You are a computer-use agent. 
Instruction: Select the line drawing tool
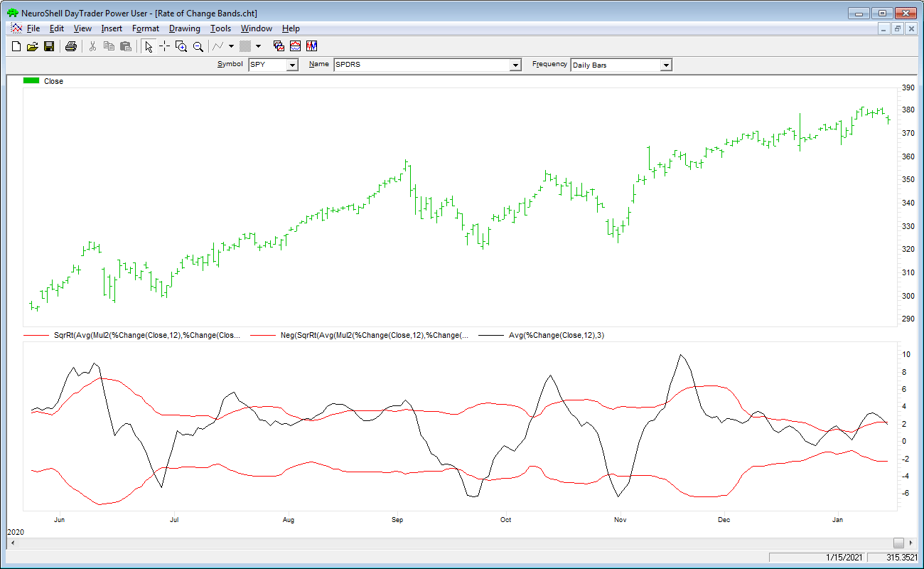218,46
